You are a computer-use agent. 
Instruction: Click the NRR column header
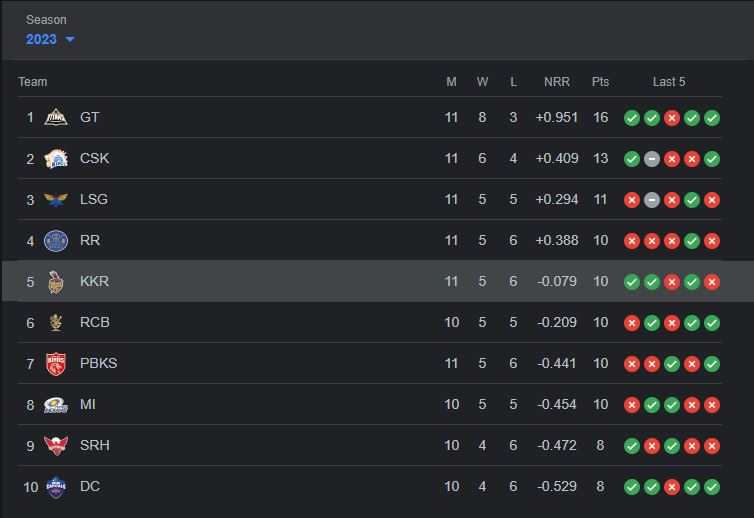click(557, 82)
